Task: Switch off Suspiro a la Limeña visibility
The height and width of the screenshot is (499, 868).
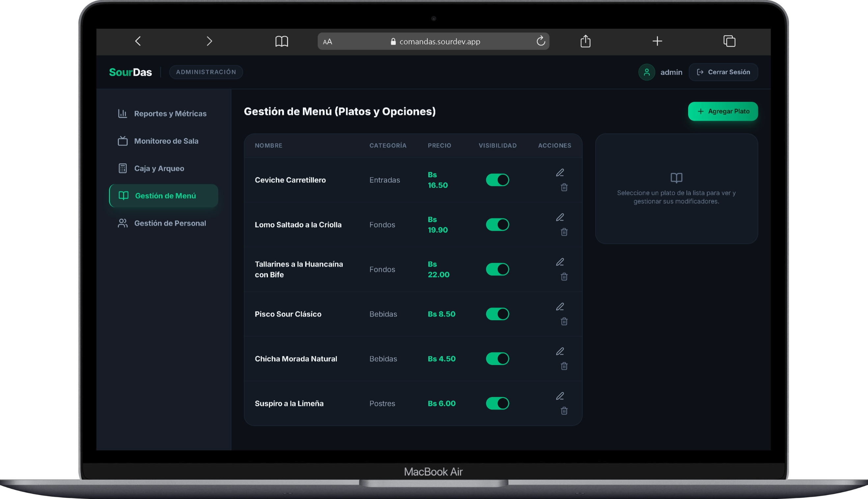Action: point(497,403)
